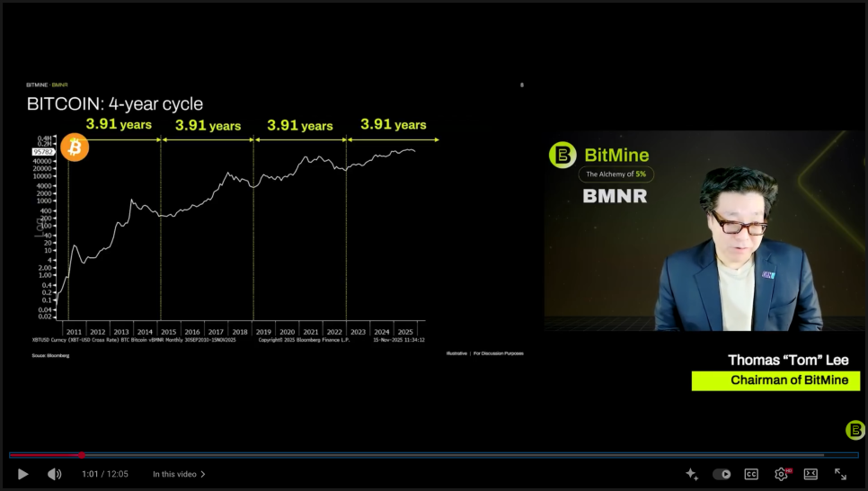
Task: Switch to theater mode
Action: [811, 474]
